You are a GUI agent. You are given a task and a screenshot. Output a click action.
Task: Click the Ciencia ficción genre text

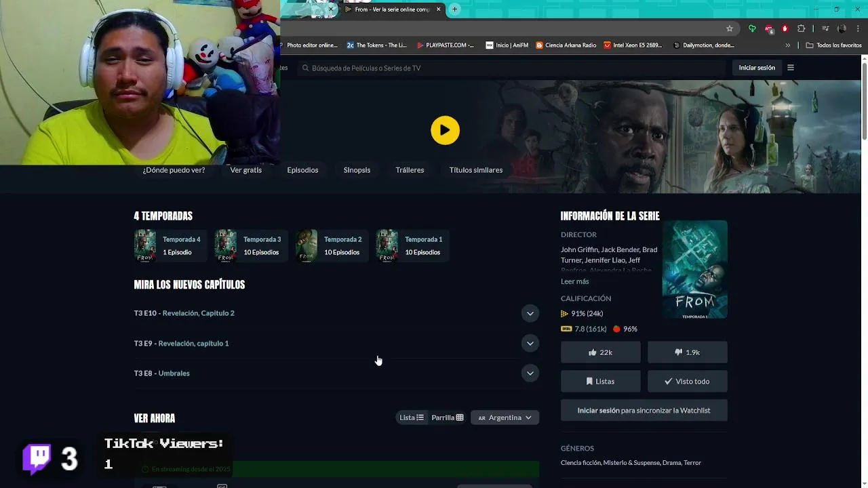pyautogui.click(x=581, y=463)
